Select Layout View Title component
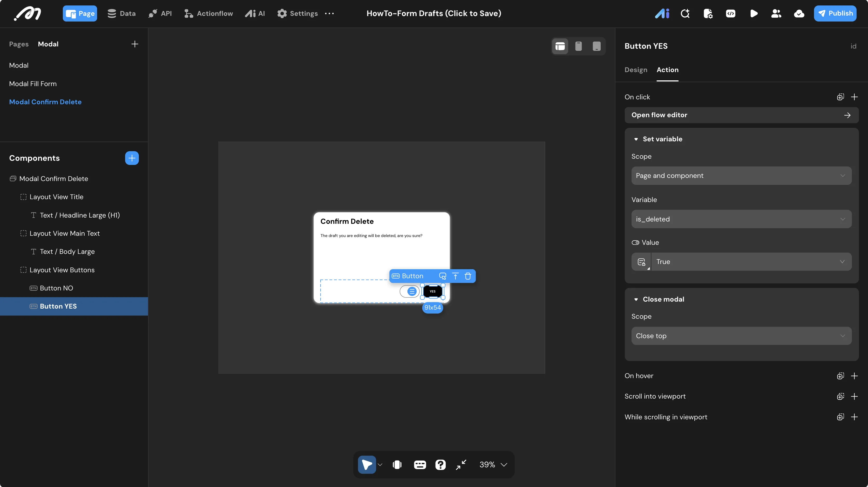The height and width of the screenshot is (487, 868). (56, 197)
